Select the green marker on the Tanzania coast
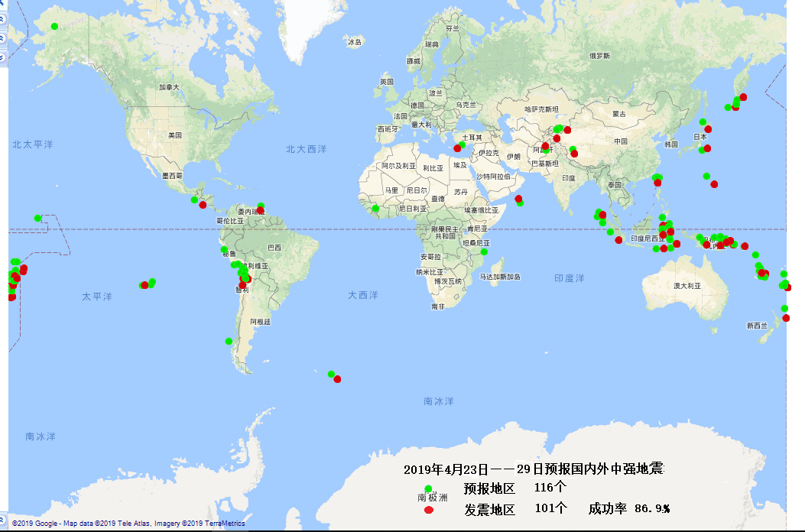Image resolution: width=805 pixels, height=532 pixels. click(484, 251)
